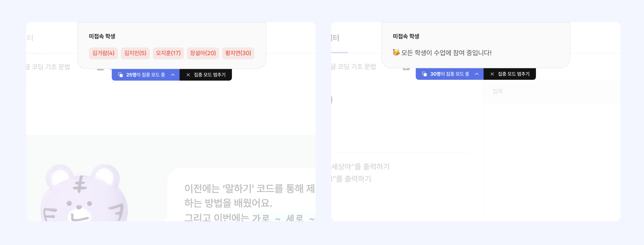
Task: Select the 오지훈(17) student chip
Action: coord(168,53)
